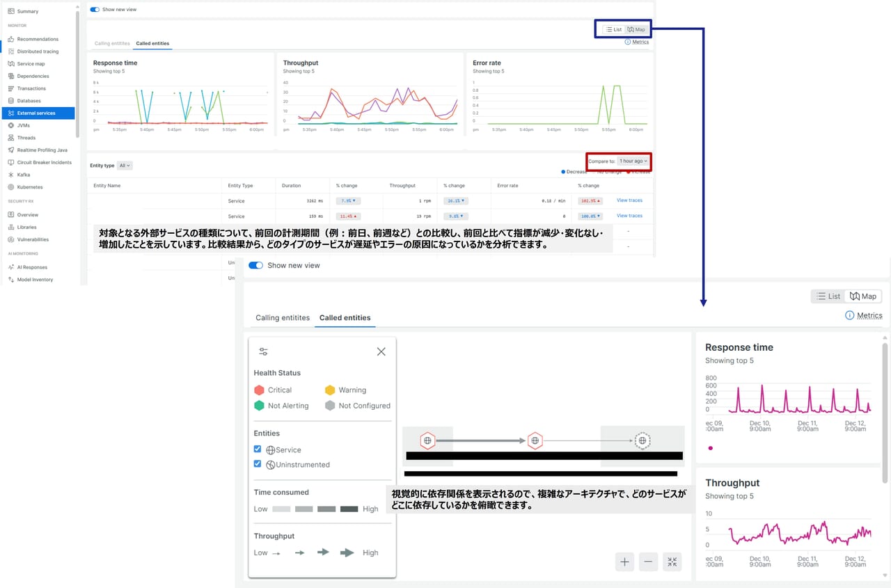This screenshot has height=588, width=891.
Task: Zoom out the map with minus button
Action: tap(648, 562)
